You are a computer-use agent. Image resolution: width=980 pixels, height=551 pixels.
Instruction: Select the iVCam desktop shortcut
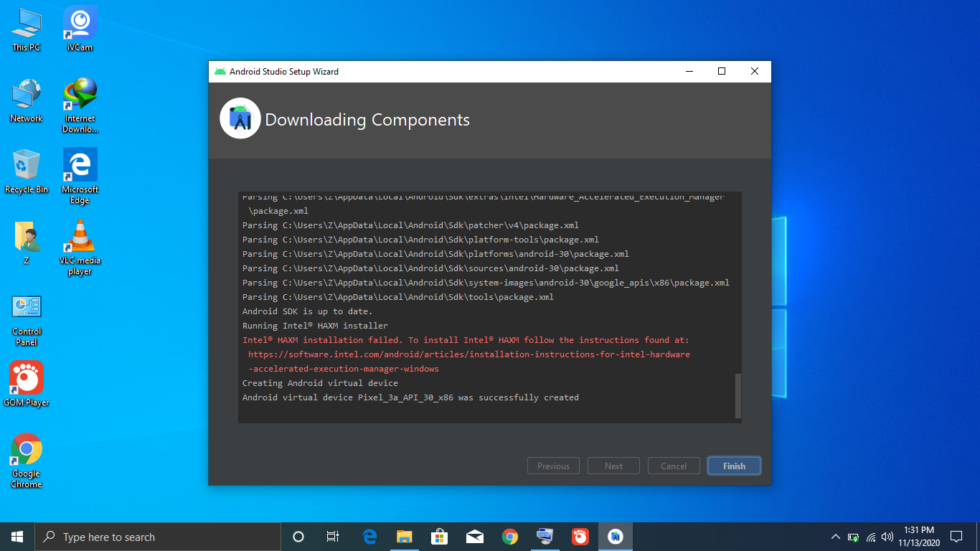tap(80, 29)
